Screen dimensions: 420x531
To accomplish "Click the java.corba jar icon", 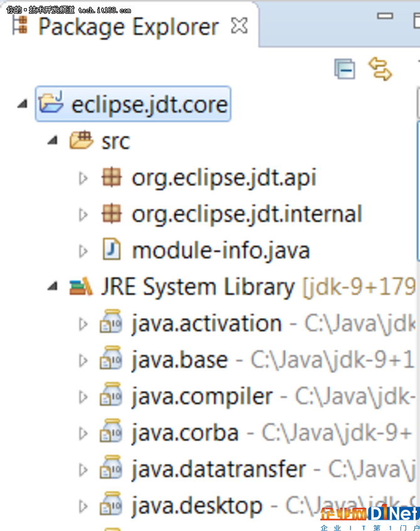I will point(111,431).
